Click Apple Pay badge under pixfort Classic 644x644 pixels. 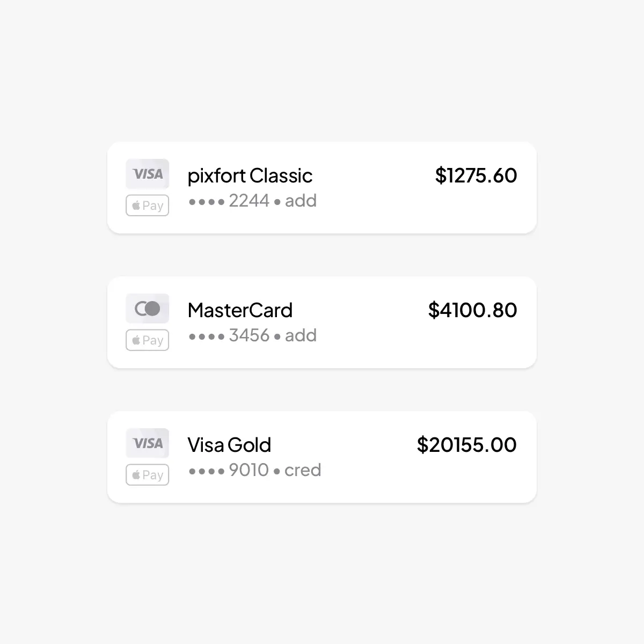pyautogui.click(x=148, y=206)
